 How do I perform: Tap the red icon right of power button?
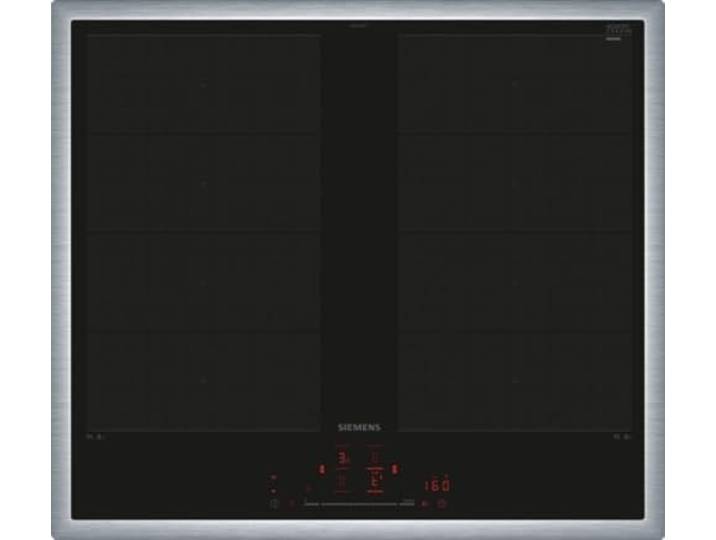pyautogui.click(x=292, y=504)
